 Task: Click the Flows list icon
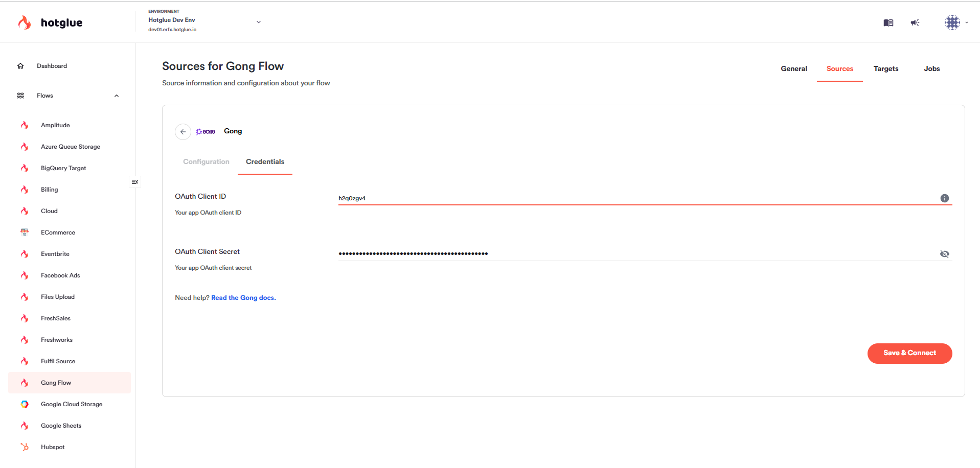[20, 96]
